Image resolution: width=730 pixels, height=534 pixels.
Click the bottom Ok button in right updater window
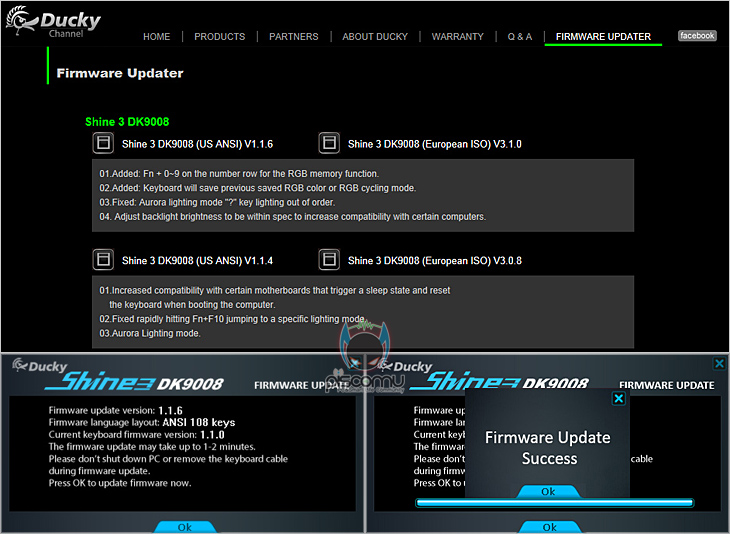pos(550,527)
